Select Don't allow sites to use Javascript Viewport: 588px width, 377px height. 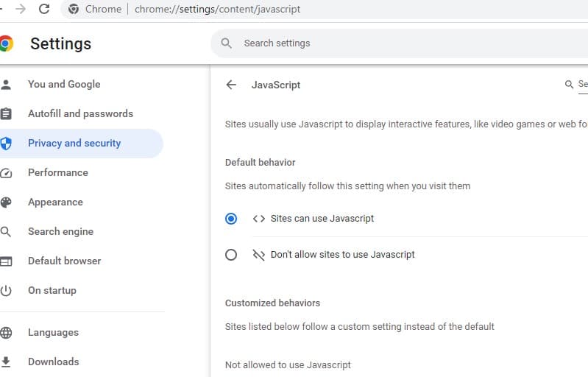click(231, 255)
